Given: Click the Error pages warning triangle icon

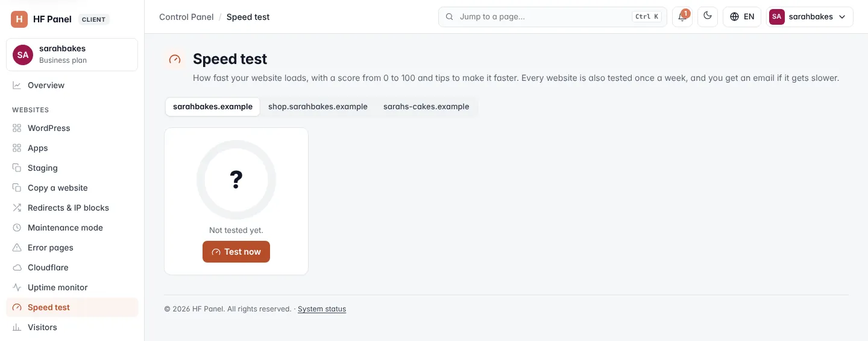Looking at the screenshot, I should (17, 247).
